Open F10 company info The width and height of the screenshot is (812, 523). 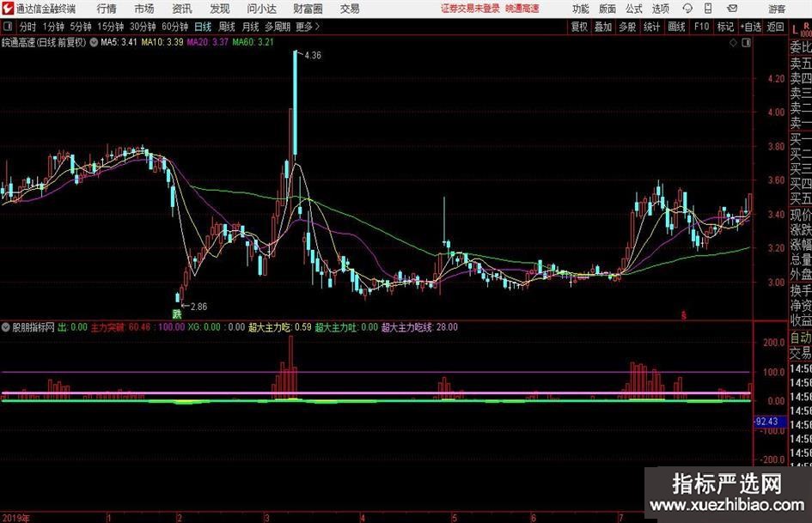(x=702, y=27)
